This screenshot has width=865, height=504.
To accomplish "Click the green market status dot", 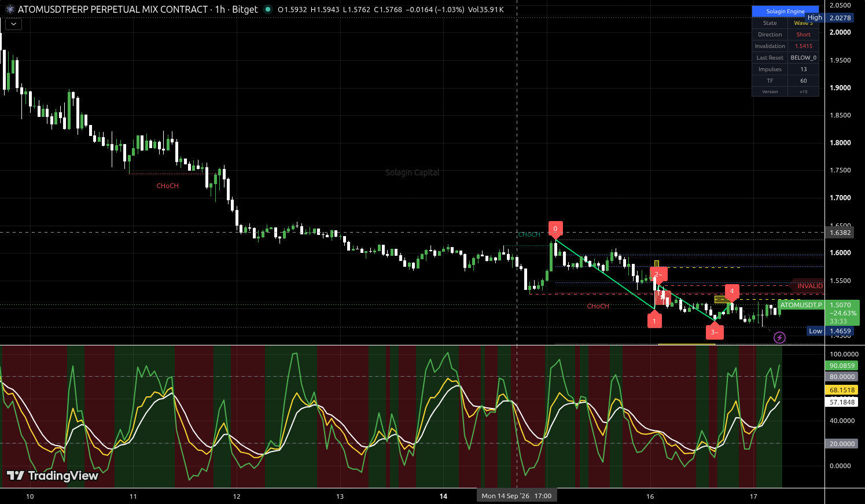I will 267,9.
